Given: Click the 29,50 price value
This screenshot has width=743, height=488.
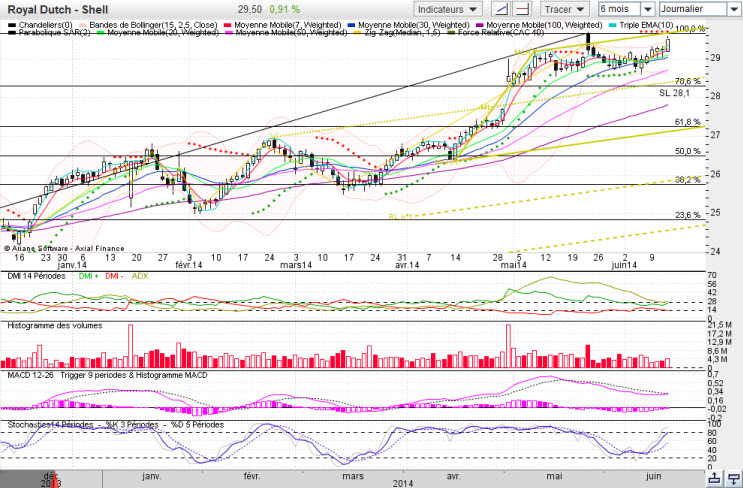Looking at the screenshot, I should (250, 9).
